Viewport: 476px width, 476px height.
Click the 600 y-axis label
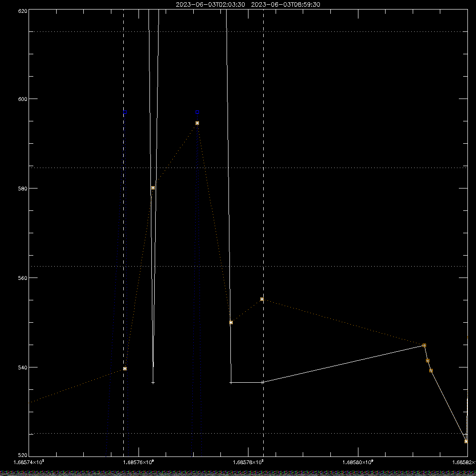pyautogui.click(x=23, y=99)
